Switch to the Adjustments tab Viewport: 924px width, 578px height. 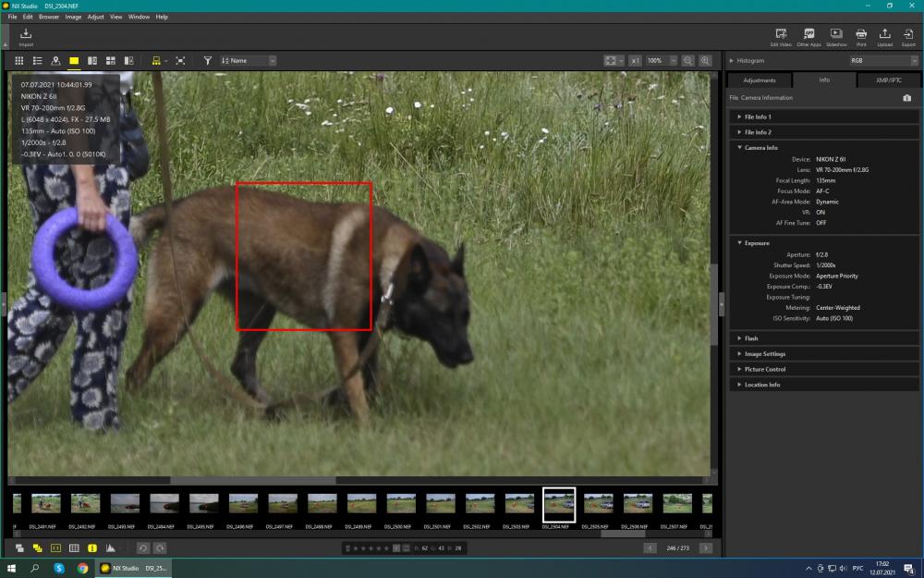(760, 80)
